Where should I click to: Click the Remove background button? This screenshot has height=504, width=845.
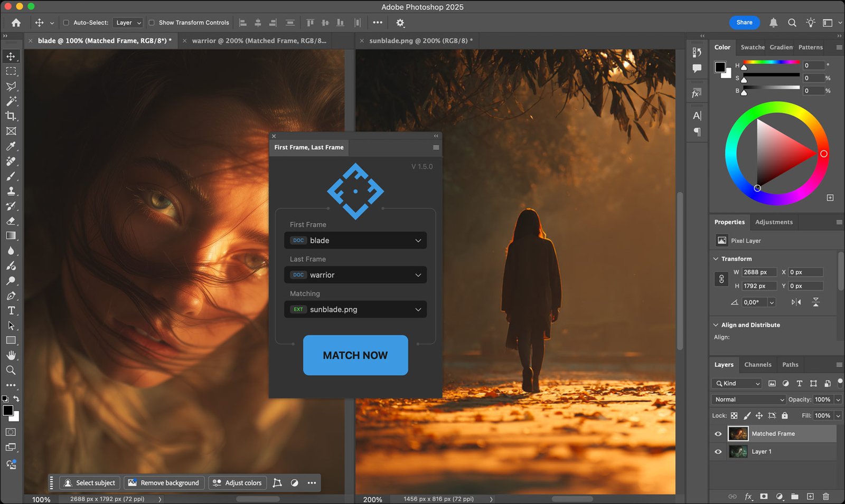pyautogui.click(x=164, y=483)
